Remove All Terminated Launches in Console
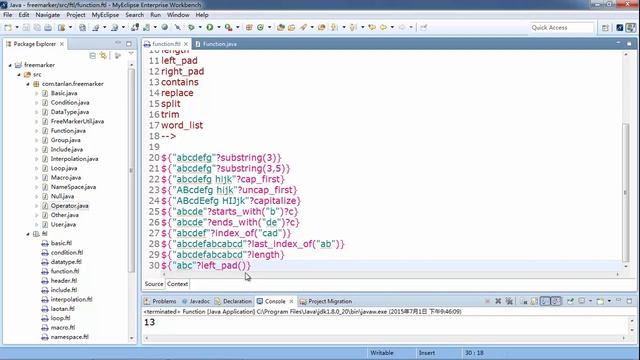640x360 pixels. click(509, 301)
